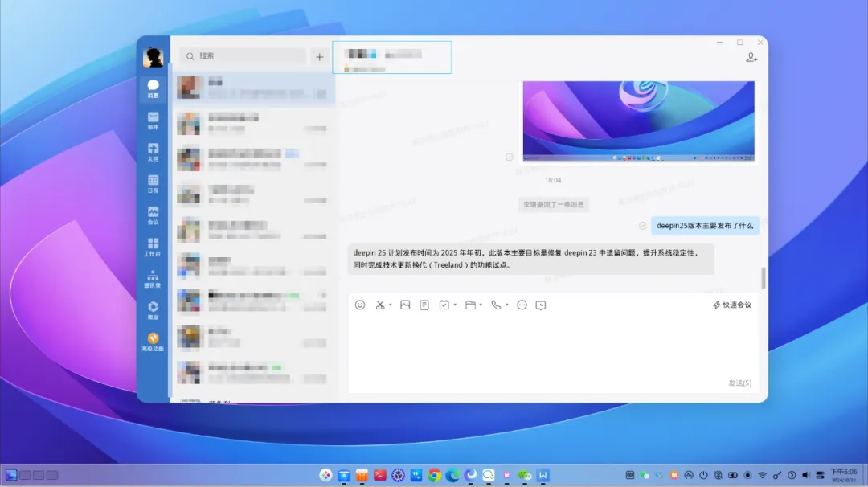Screen dimensions: 868x487
Task: Click the add member icon top right
Action: pos(751,57)
